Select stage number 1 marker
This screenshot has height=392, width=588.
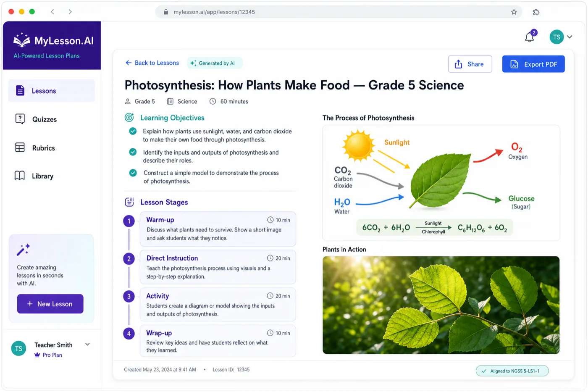click(129, 221)
